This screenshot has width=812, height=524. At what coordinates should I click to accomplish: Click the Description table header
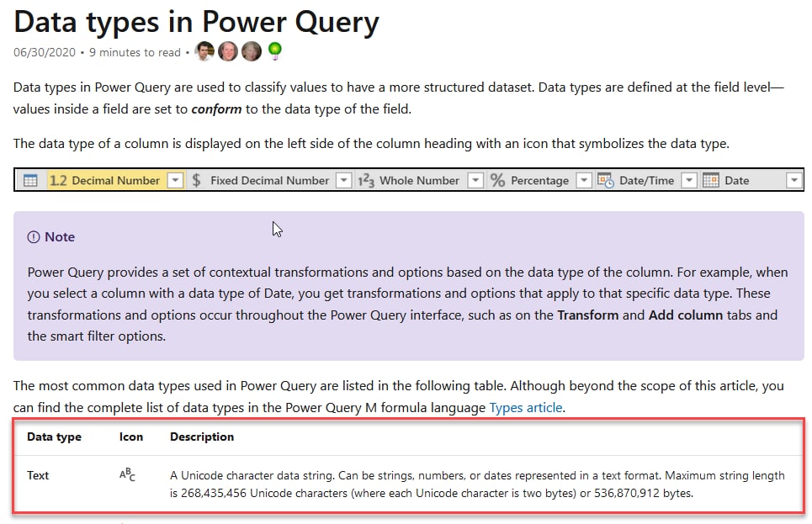(x=202, y=437)
